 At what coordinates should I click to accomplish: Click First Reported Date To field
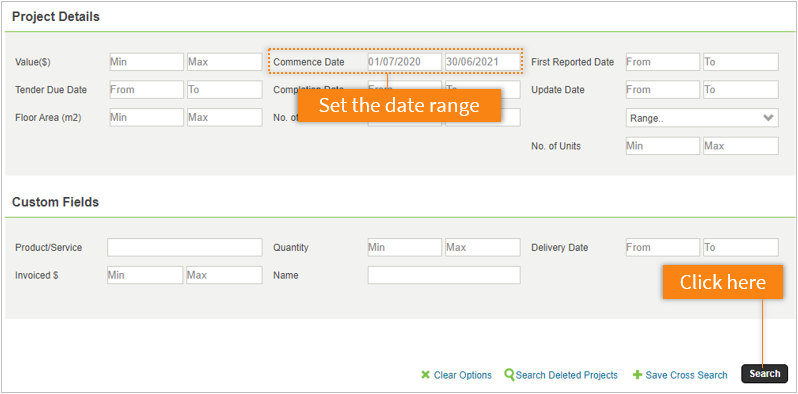click(740, 62)
